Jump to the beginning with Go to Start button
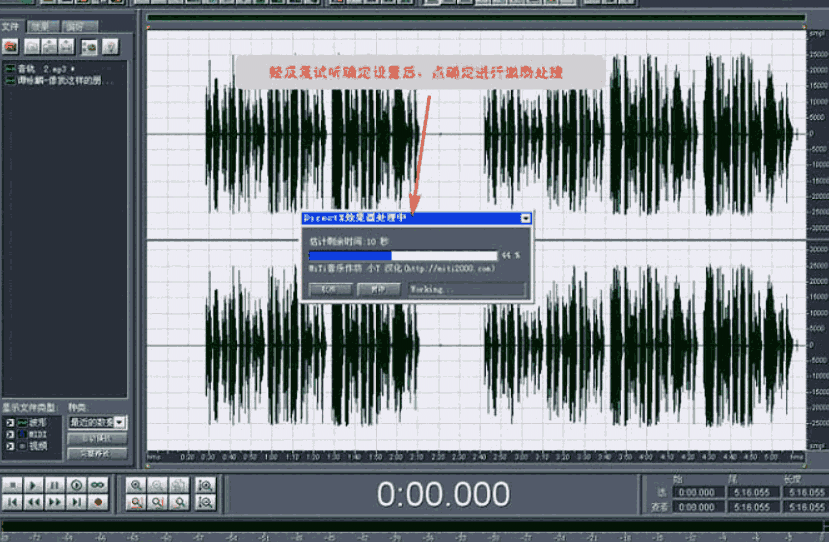 [12, 502]
